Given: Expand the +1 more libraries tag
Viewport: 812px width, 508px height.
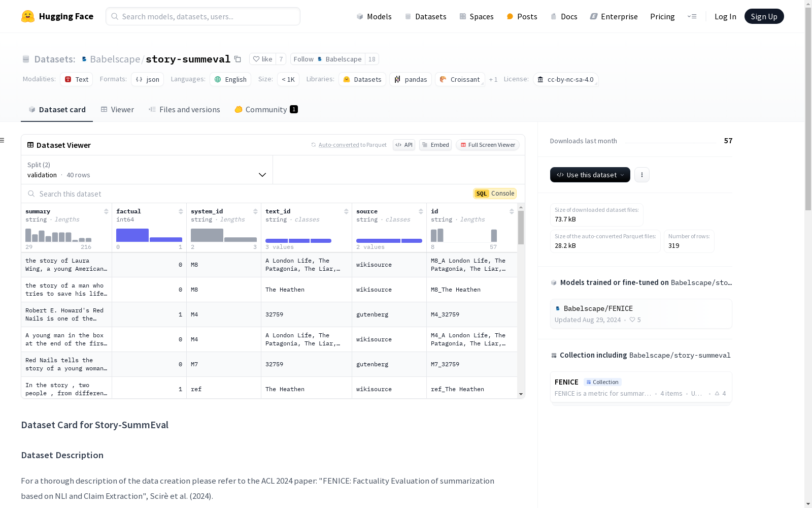Looking at the screenshot, I should [493, 79].
